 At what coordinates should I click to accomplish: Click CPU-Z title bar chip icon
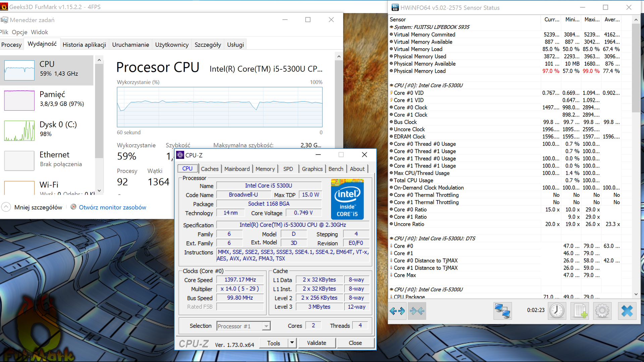180,155
